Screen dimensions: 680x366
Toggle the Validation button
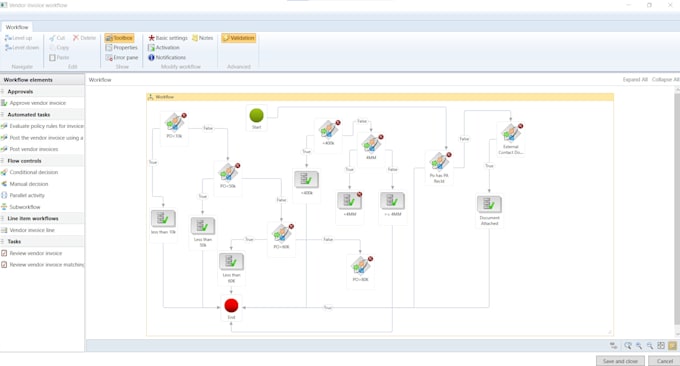[239, 38]
